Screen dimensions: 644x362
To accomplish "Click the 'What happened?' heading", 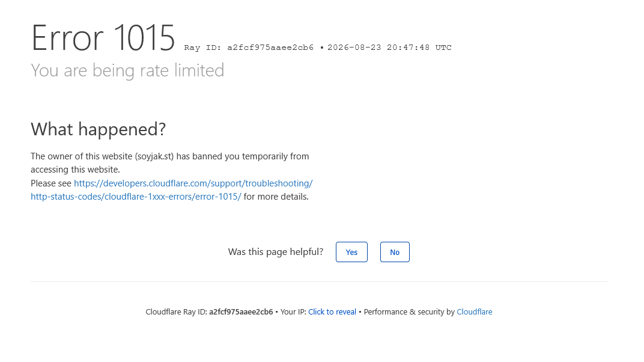I will (98, 129).
